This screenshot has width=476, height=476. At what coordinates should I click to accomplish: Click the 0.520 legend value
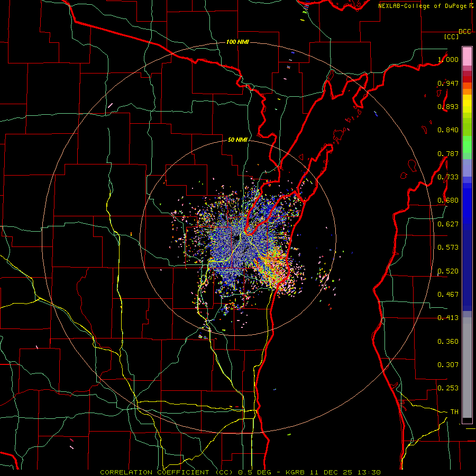tap(448, 271)
